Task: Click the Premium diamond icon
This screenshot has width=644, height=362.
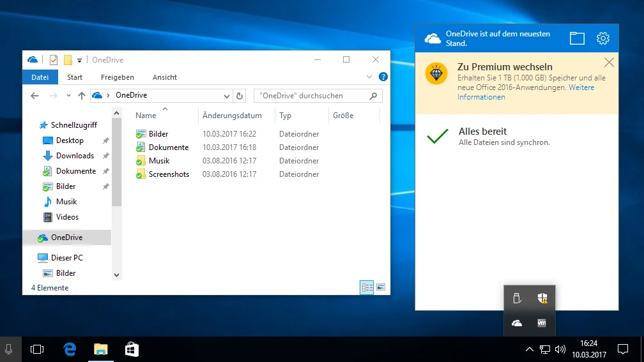Action: [x=436, y=74]
